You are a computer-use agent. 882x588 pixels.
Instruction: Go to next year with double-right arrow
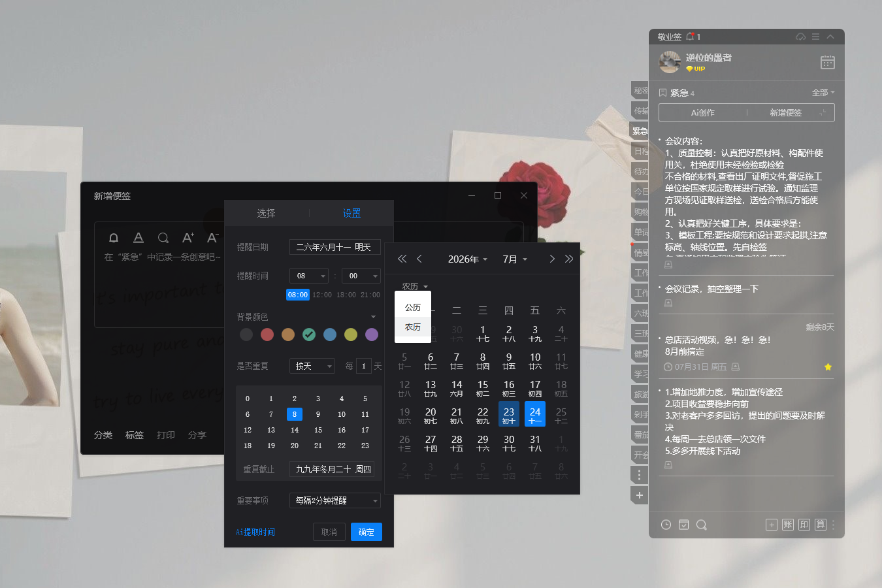(569, 259)
